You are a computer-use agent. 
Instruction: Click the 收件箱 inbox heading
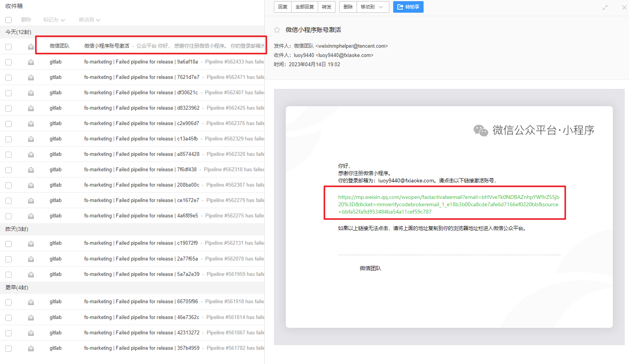tap(14, 6)
